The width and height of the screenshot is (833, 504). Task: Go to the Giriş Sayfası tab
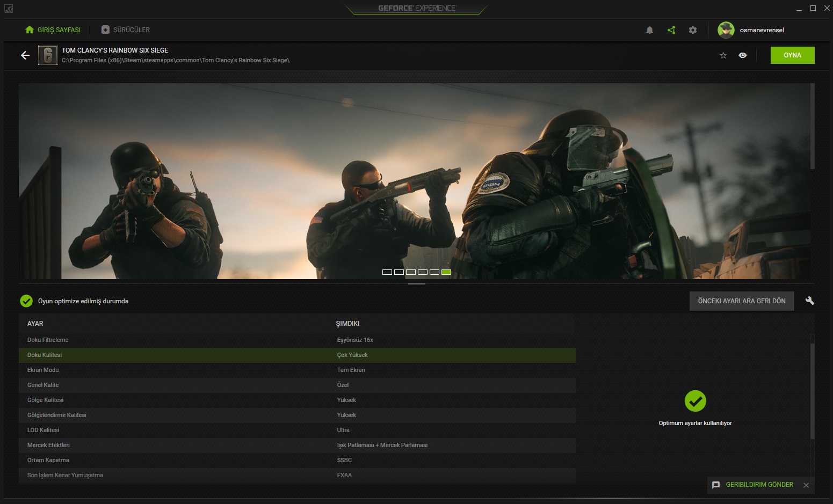[53, 30]
